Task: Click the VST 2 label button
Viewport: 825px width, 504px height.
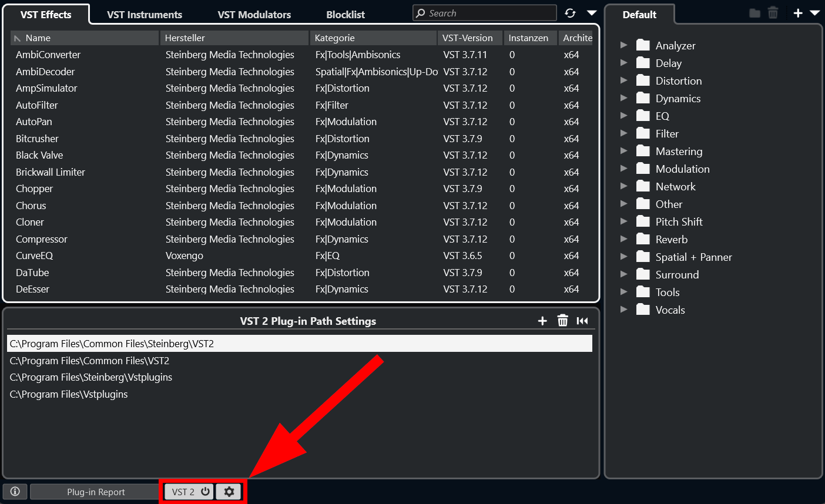Action: [x=183, y=492]
